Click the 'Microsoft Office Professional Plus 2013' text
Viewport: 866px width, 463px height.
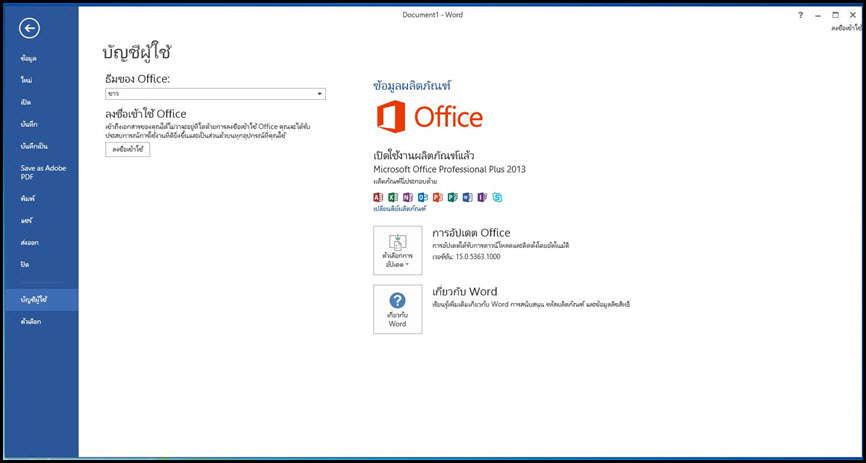point(450,169)
